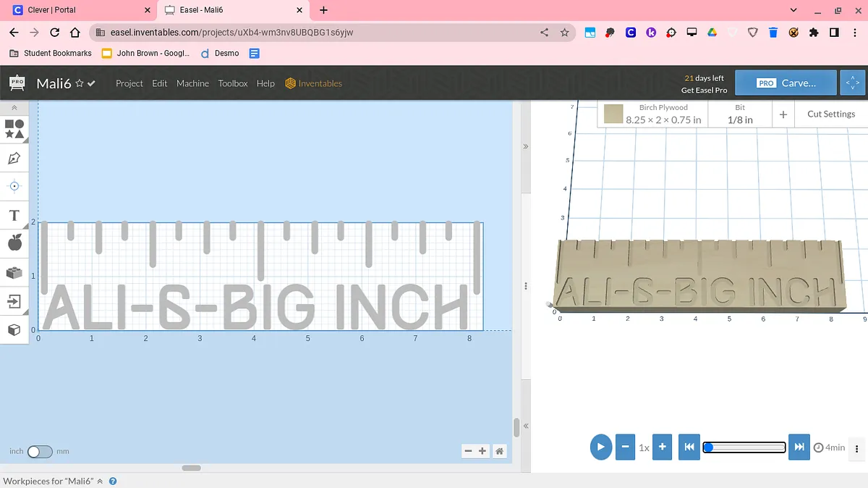The image size is (868, 488).
Task: Expand the Workpieces for Mali6 panel
Action: (x=100, y=481)
